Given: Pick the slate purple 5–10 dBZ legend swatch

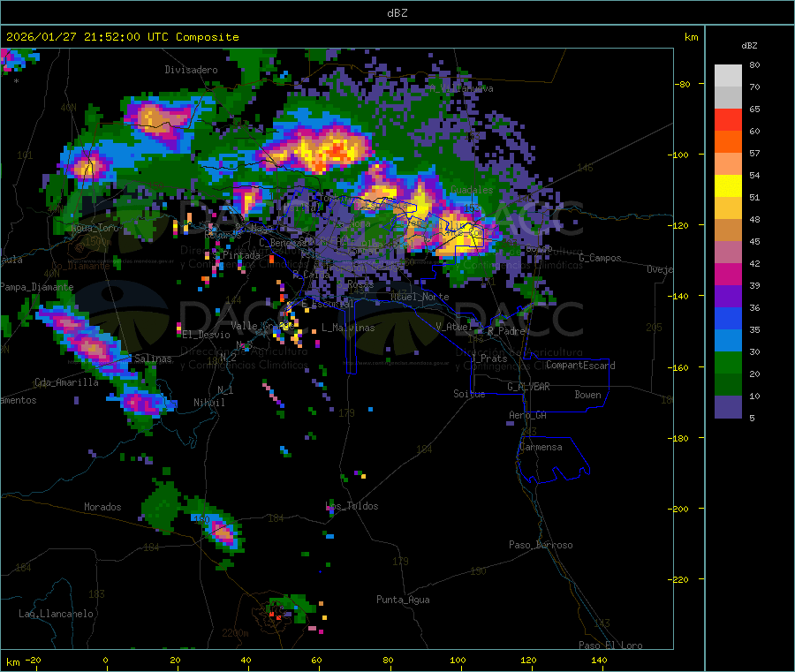Looking at the screenshot, I should 728,406.
